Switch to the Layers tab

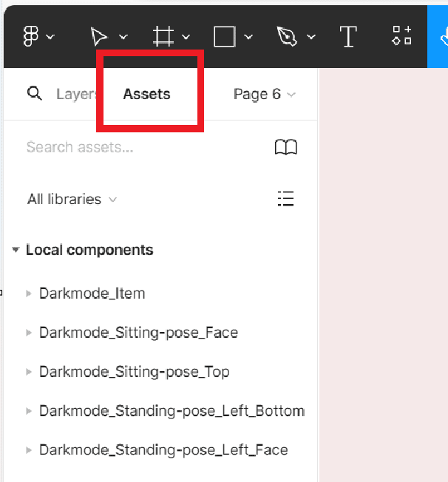click(x=77, y=94)
